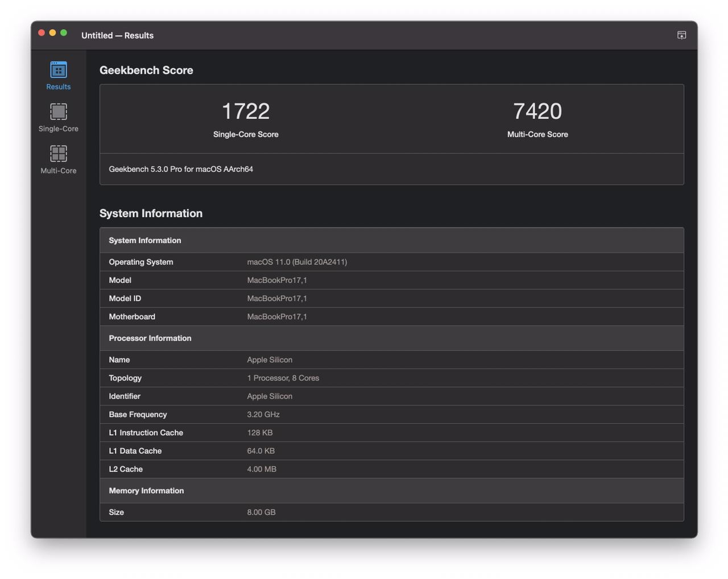Open the Single-Core sidebar section
The image size is (728, 579).
click(59, 118)
